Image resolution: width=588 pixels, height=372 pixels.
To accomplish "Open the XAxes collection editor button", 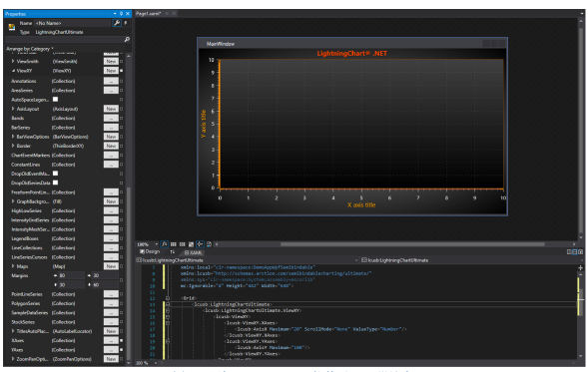I will click(111, 340).
